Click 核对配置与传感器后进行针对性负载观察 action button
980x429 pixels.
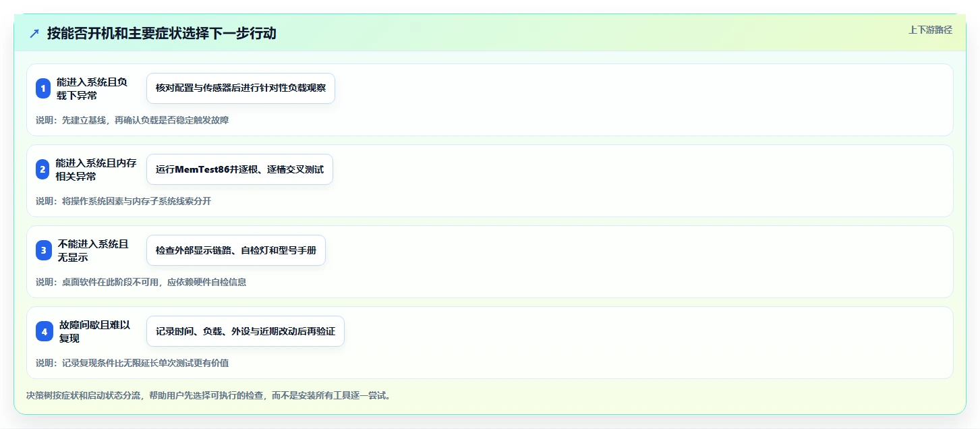pyautogui.click(x=241, y=88)
